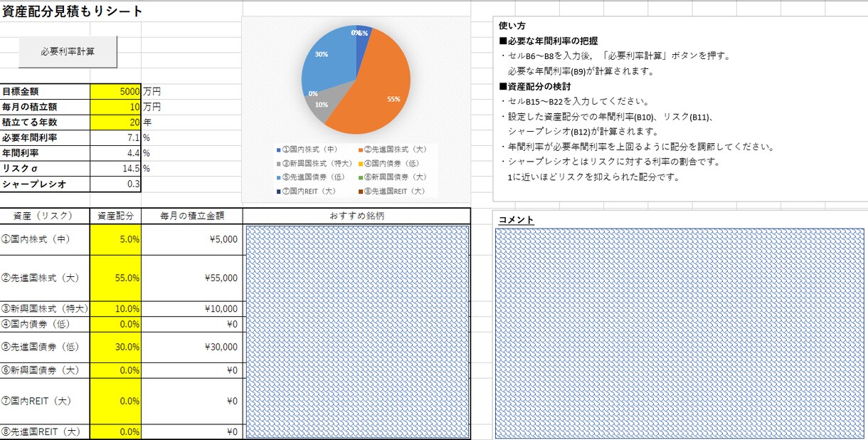Select the 0.0% allocation cell for 国内債券
The width and height of the screenshot is (868, 440).
[116, 324]
